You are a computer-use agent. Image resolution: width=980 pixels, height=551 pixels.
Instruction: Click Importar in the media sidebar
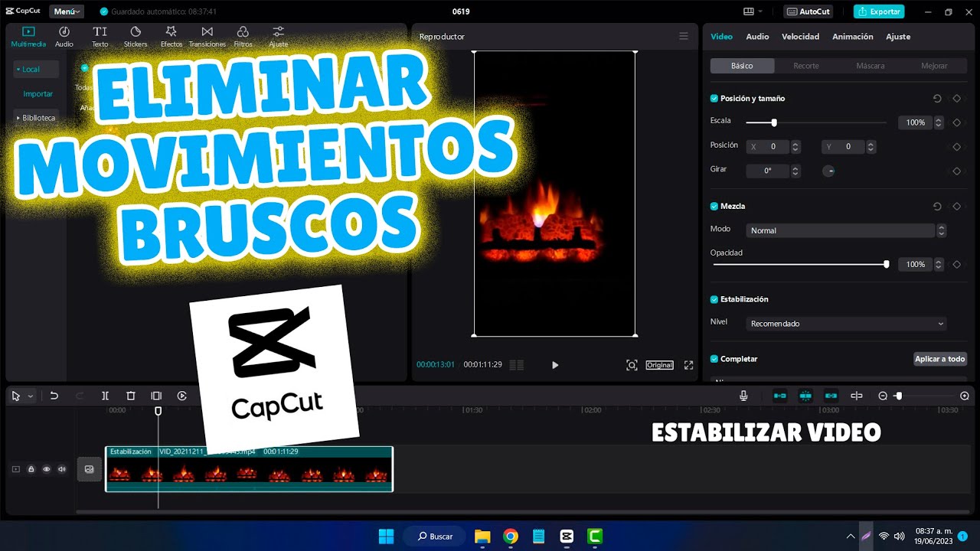tap(38, 93)
